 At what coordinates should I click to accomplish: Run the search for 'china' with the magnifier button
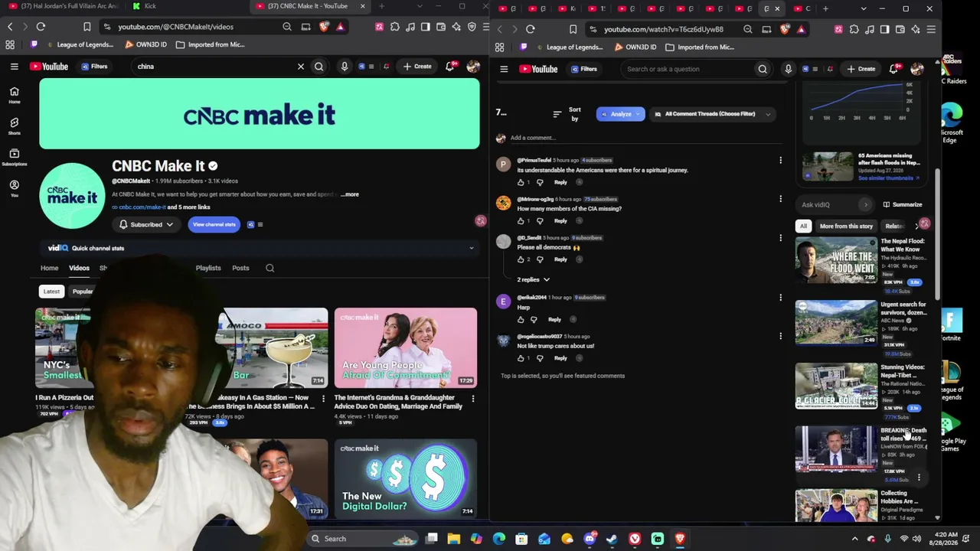[319, 67]
